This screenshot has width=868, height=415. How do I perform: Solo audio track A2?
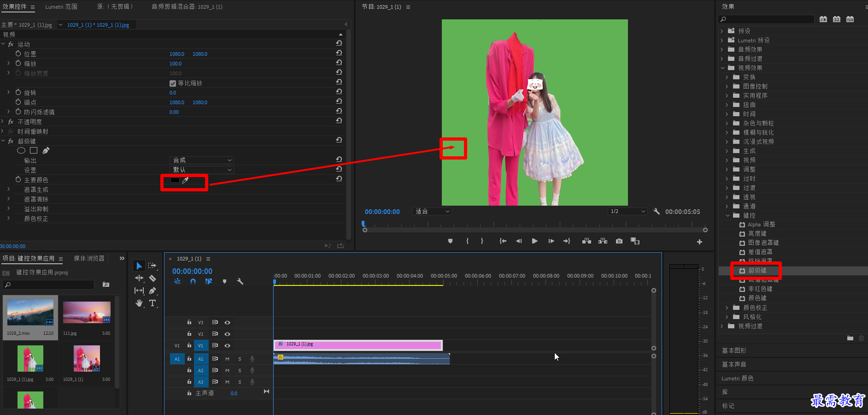(240, 370)
